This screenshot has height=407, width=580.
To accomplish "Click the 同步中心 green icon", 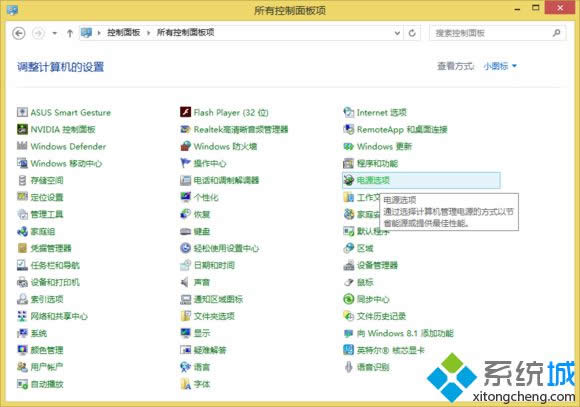I will pyautogui.click(x=348, y=299).
